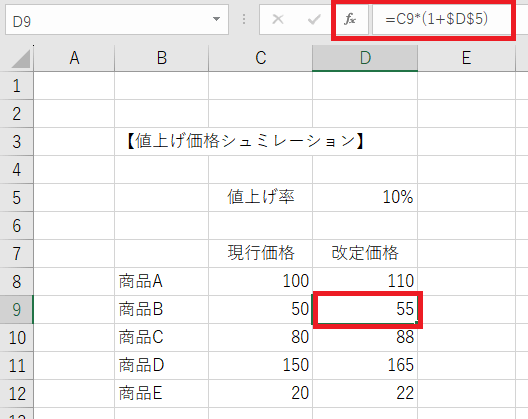The image size is (528, 419).
Task: Select row 3 header
Action: (16, 141)
